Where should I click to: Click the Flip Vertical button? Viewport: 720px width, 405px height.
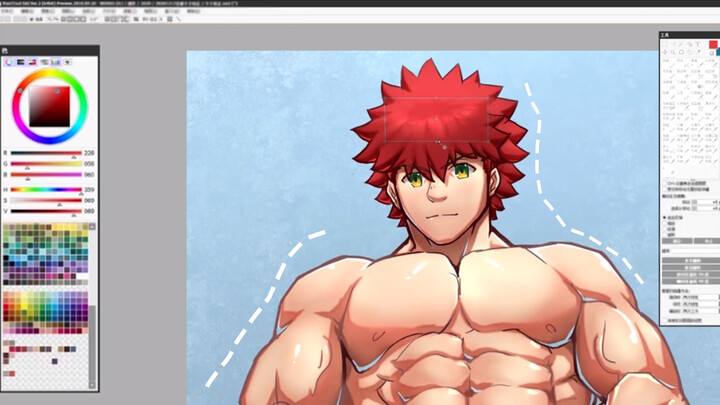(x=691, y=267)
